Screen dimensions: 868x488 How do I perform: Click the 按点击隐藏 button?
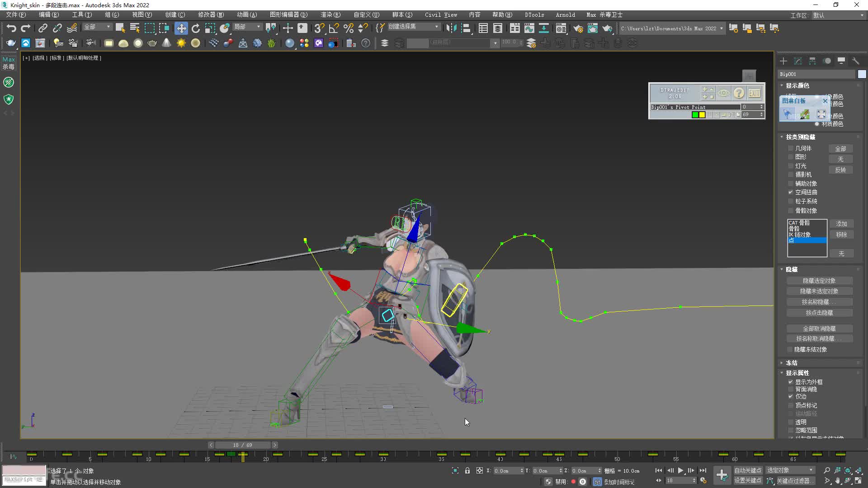point(819,313)
